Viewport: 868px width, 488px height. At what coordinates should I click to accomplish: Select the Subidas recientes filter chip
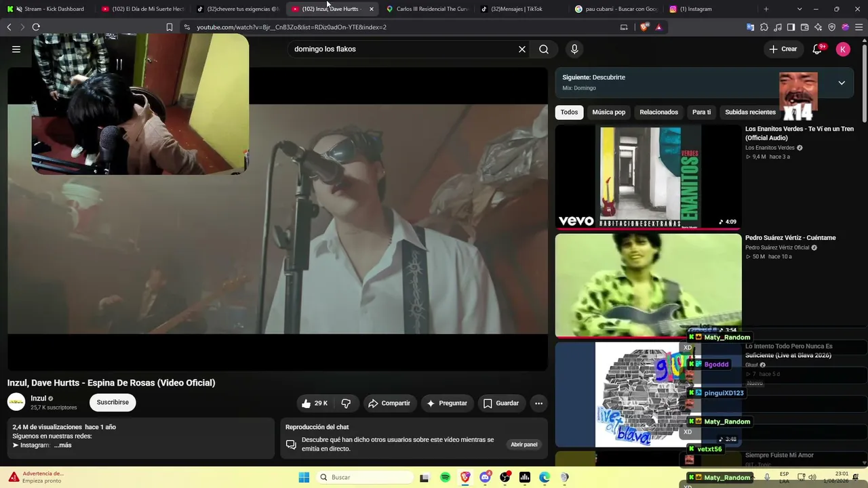point(750,112)
